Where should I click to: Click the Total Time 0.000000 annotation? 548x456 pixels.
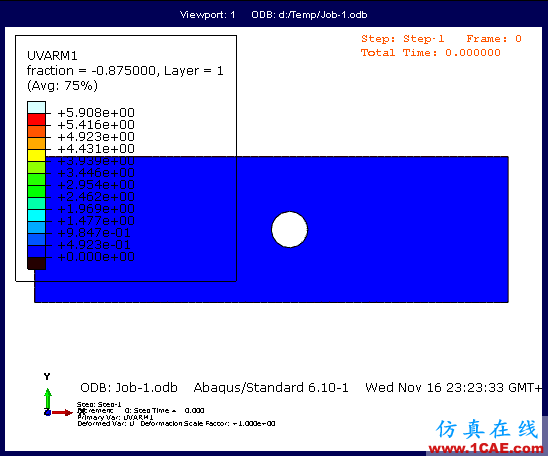click(431, 53)
